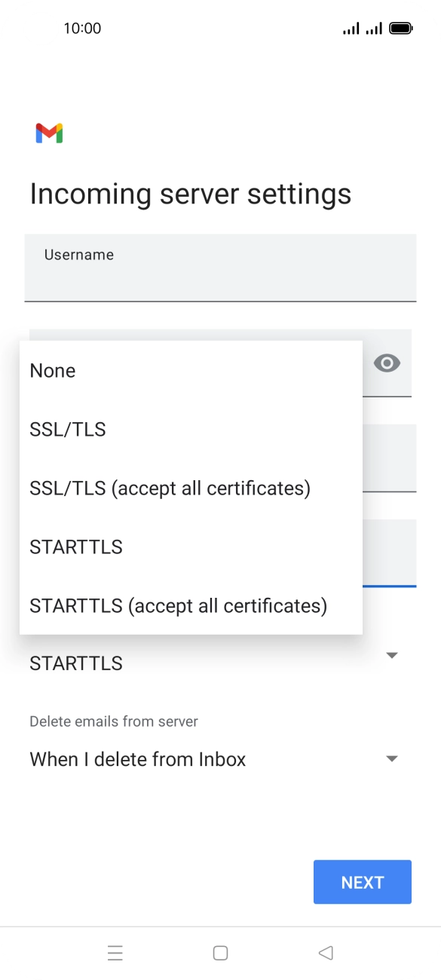Tap the NEXT button

point(363,882)
